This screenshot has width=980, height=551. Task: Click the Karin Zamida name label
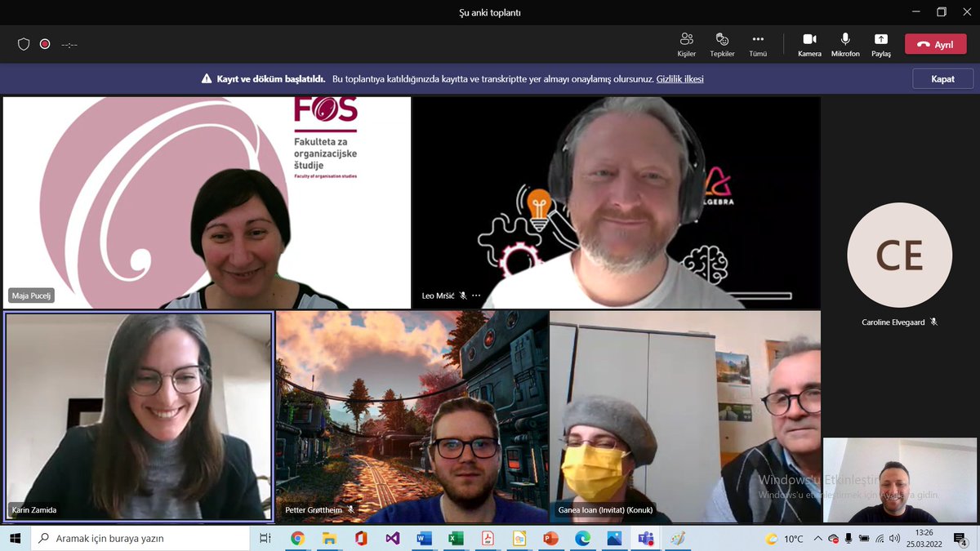(34, 510)
